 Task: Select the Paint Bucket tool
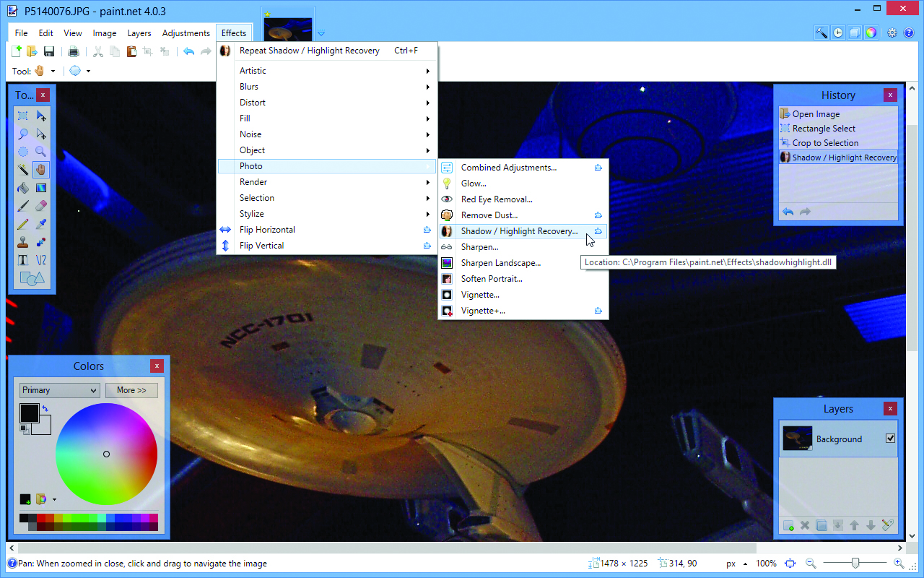pos(22,188)
